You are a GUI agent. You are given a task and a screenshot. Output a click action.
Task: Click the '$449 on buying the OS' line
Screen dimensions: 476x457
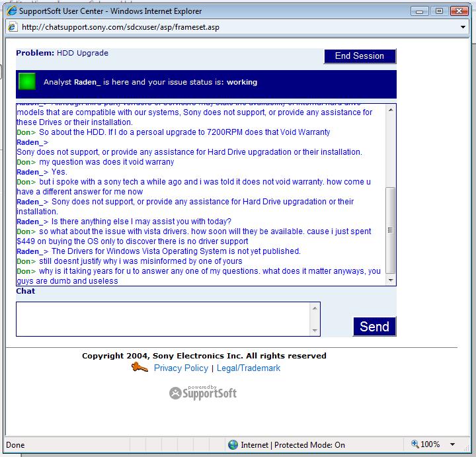(132, 241)
